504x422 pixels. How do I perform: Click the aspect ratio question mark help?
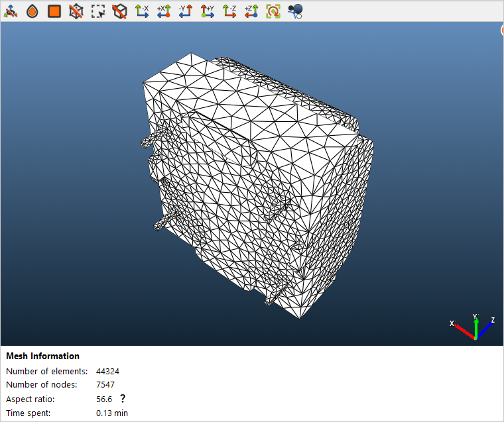(123, 399)
